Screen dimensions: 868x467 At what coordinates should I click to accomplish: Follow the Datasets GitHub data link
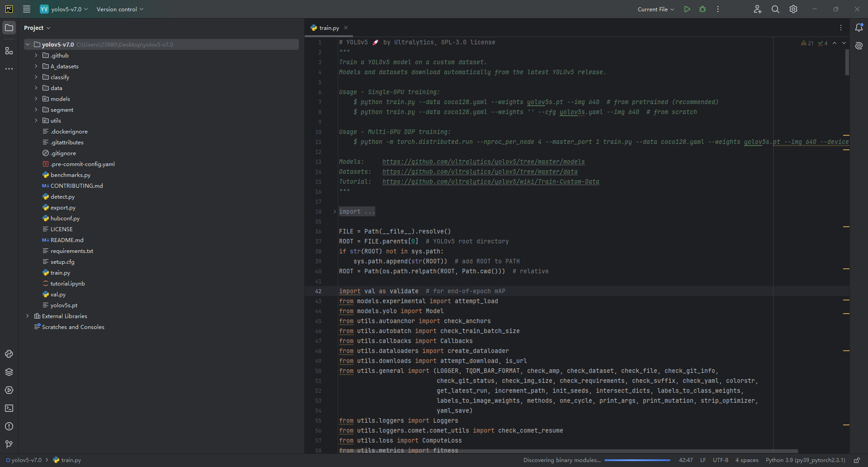click(x=480, y=172)
